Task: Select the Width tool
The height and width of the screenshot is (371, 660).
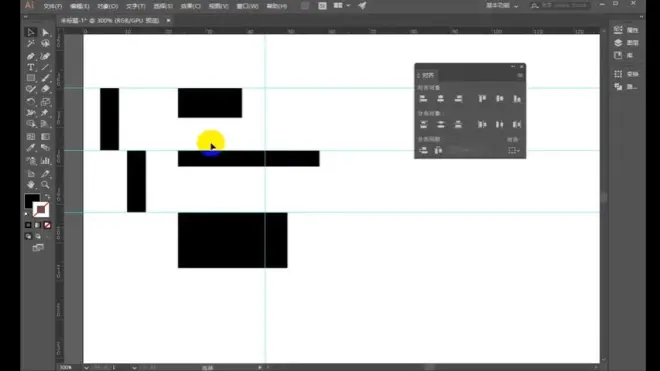Action: coord(31,113)
